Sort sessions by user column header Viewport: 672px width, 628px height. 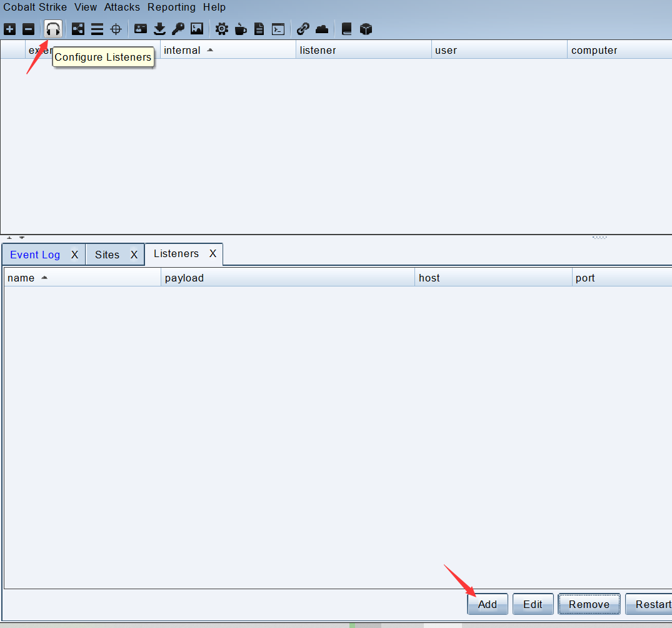point(499,50)
